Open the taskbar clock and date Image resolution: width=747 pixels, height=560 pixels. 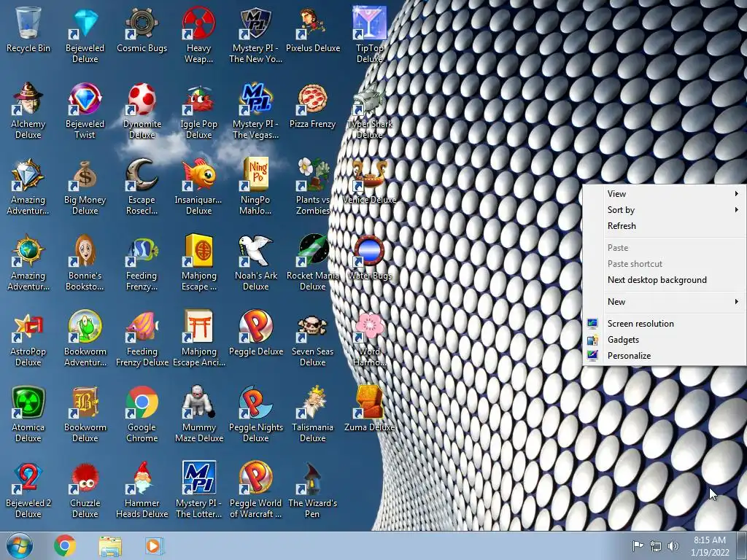click(710, 546)
